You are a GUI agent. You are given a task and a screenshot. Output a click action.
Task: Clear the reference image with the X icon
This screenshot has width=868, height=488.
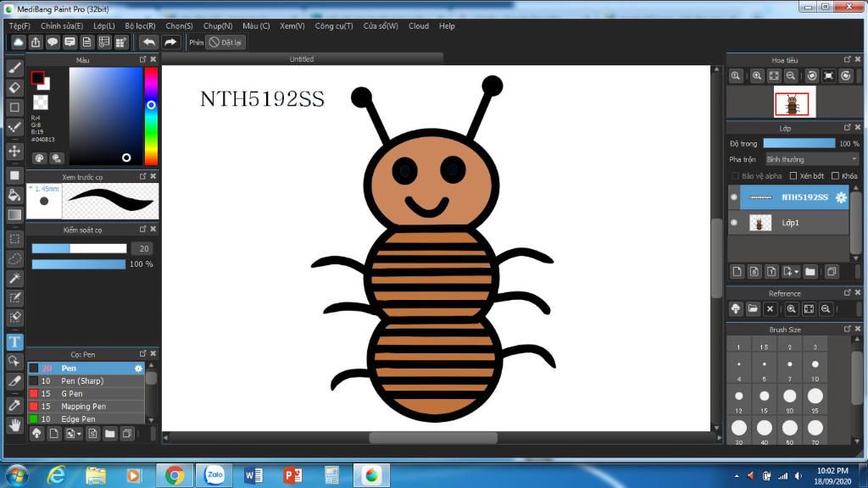click(770, 308)
